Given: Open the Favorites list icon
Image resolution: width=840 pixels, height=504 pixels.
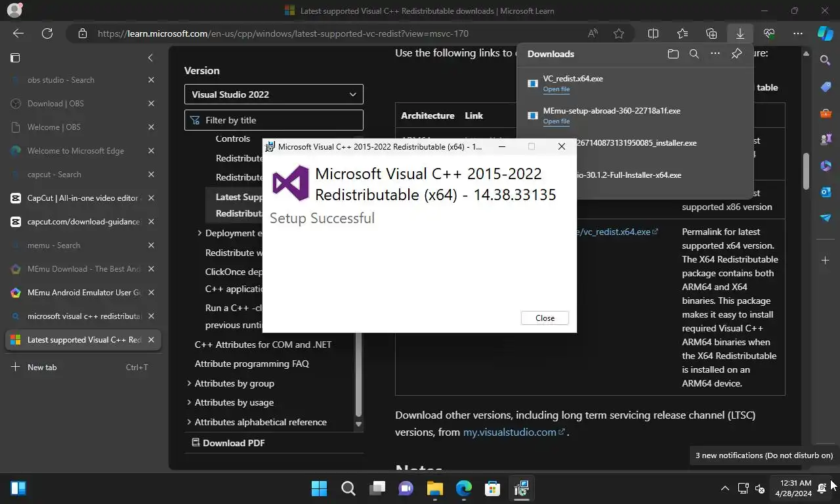Looking at the screenshot, I should pos(682,33).
